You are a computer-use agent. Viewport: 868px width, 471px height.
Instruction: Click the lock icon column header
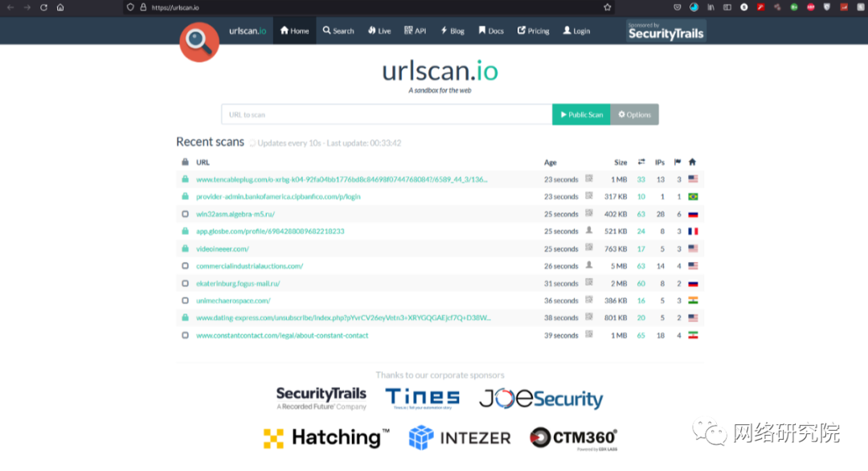pyautogui.click(x=185, y=162)
